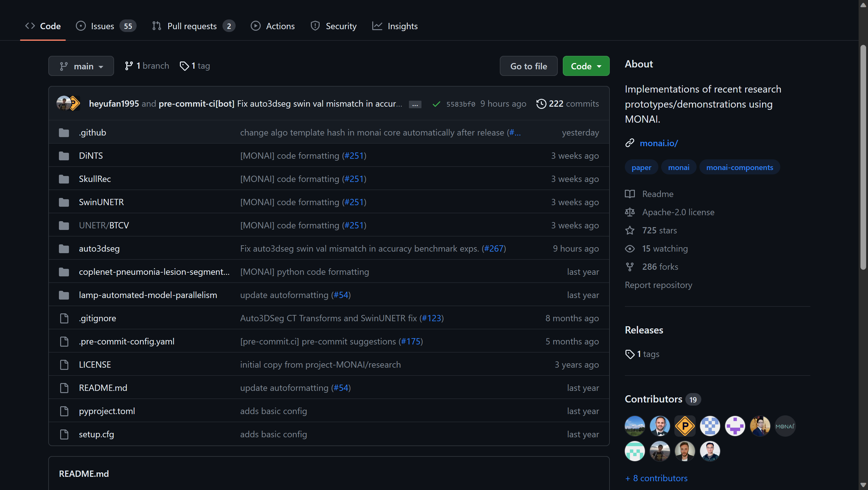Click the star icon beside 725 stars

click(x=630, y=230)
